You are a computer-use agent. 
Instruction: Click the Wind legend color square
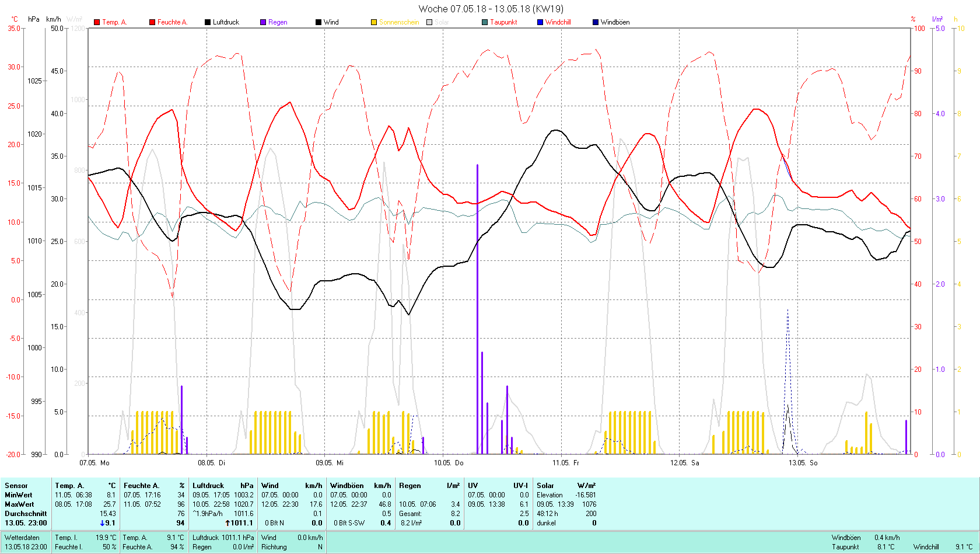point(318,22)
